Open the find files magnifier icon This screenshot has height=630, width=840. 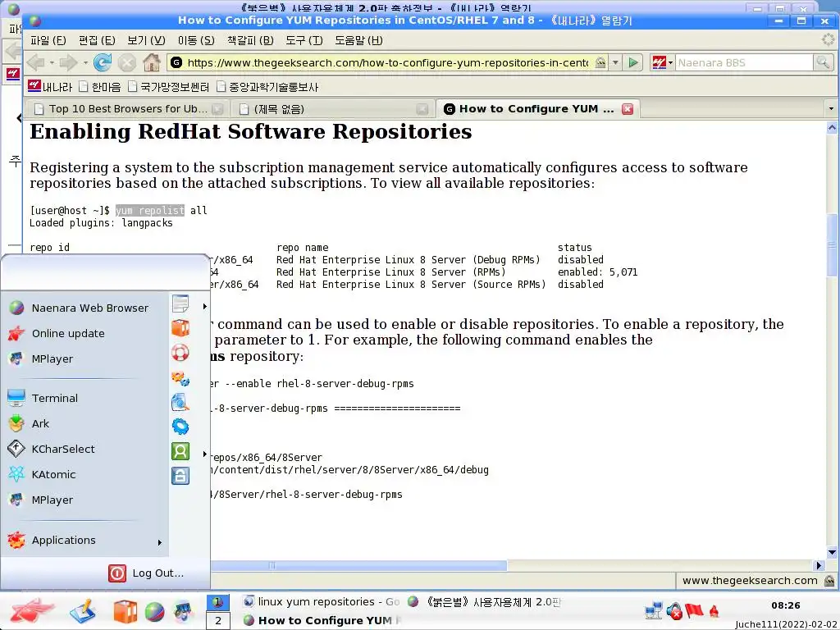[180, 402]
